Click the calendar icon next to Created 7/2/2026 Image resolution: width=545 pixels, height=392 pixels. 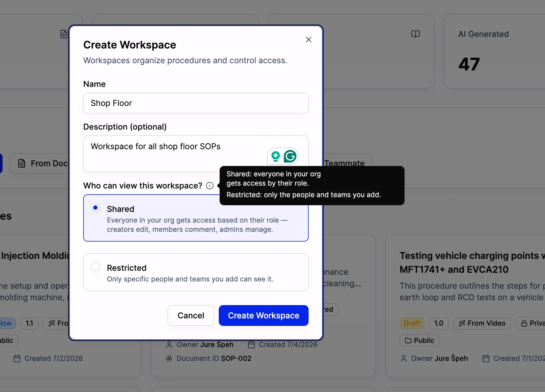(x=17, y=358)
